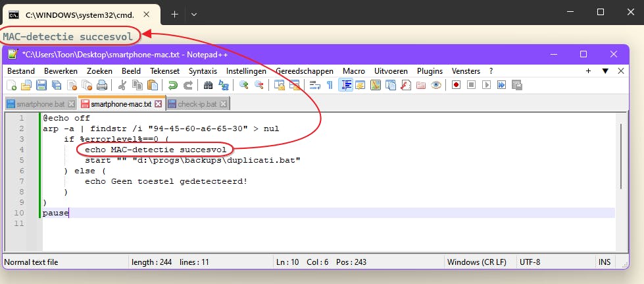Open the Beeld menu

click(x=131, y=71)
